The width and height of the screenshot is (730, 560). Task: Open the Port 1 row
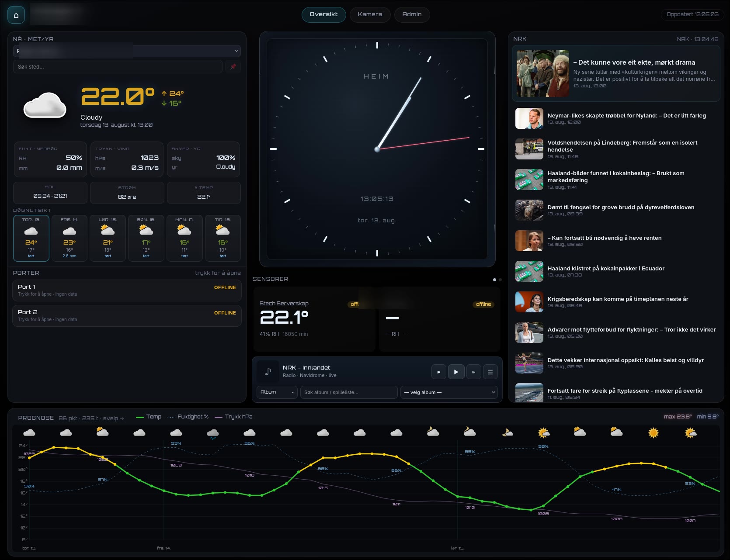coord(127,290)
